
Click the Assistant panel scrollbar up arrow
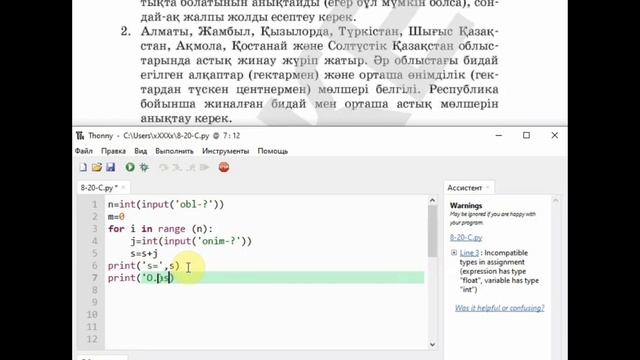pyautogui.click(x=556, y=200)
